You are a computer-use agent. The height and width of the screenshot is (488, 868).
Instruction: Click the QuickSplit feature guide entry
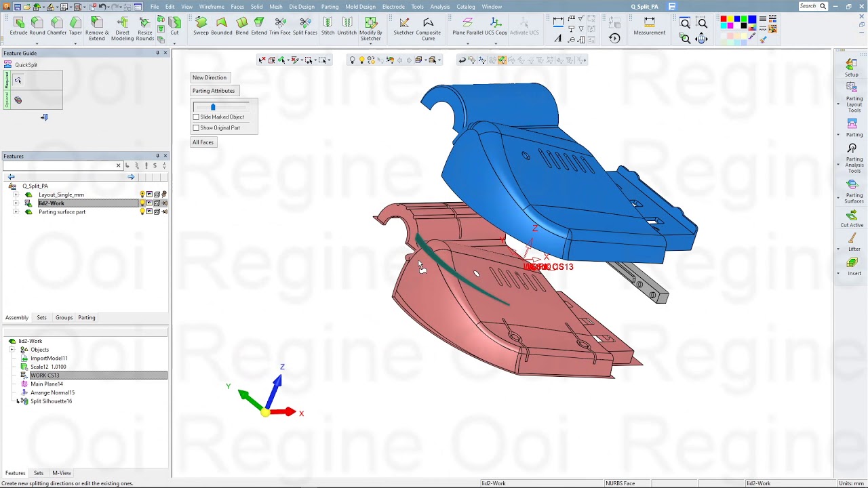click(26, 65)
